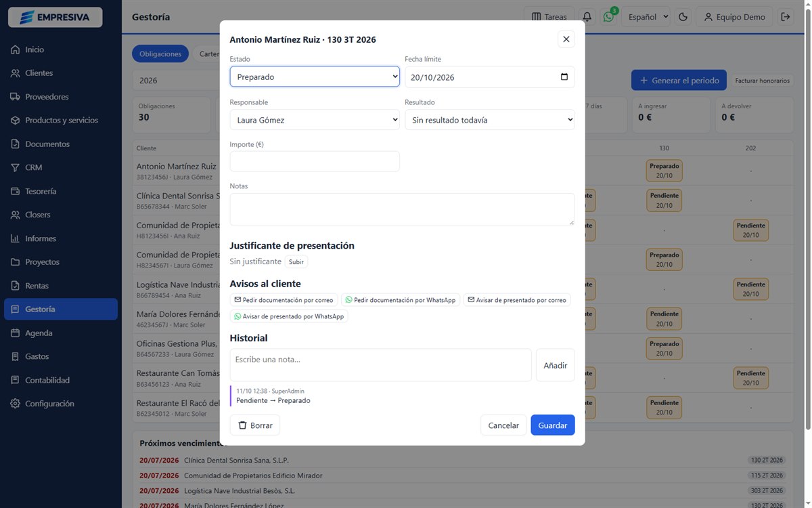Click Añadir to add a note
This screenshot has height=508, width=812.
pyautogui.click(x=556, y=365)
